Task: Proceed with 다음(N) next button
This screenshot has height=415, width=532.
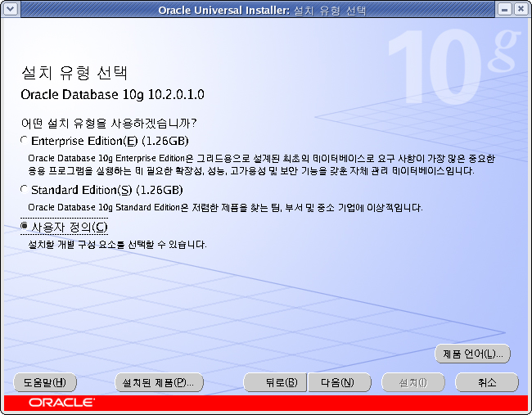Action: pyautogui.click(x=340, y=382)
